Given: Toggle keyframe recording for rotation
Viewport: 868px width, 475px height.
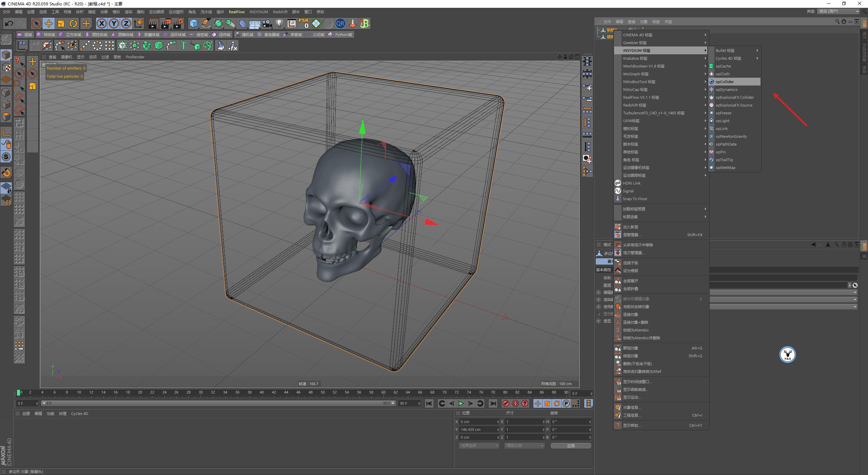Looking at the screenshot, I should pos(556,403).
